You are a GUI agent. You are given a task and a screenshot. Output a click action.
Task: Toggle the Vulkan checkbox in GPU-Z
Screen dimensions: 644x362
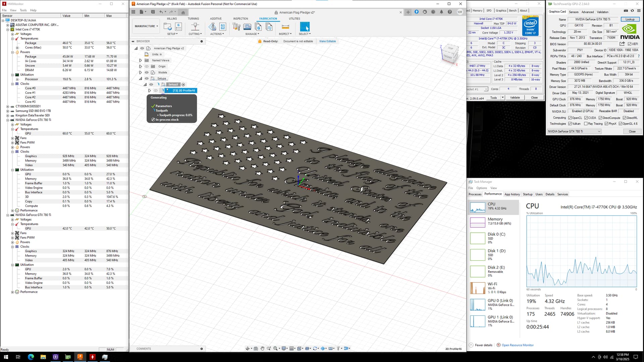570,124
